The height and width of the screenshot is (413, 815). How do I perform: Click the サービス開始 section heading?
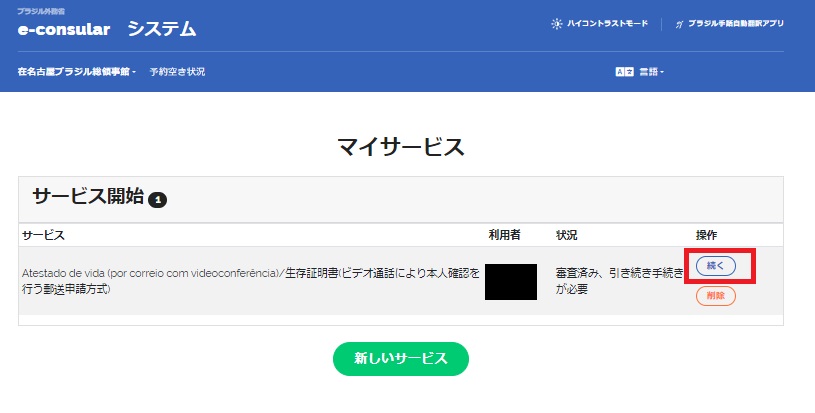[88, 196]
